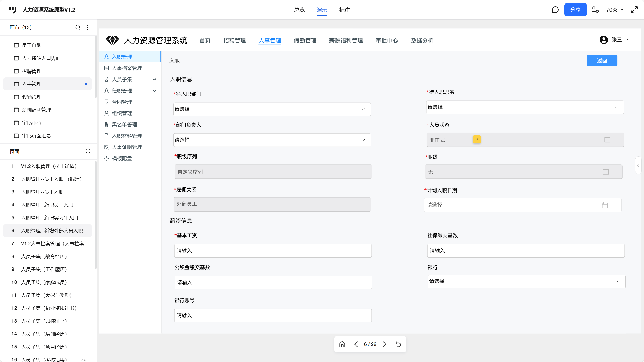
Task: Expand the 任职管理 sidebar menu
Action: (154, 91)
